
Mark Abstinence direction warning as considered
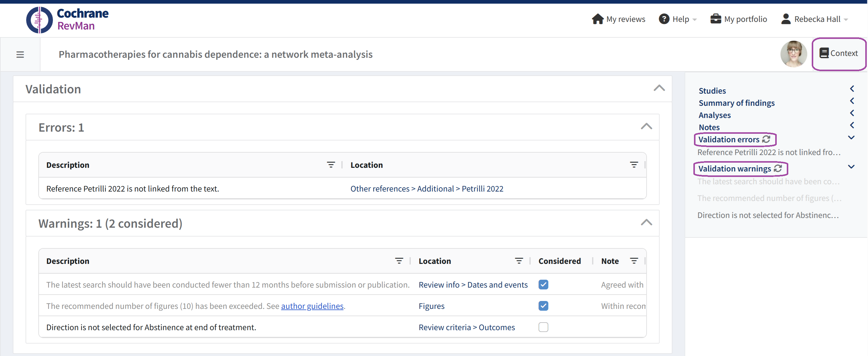tap(543, 327)
